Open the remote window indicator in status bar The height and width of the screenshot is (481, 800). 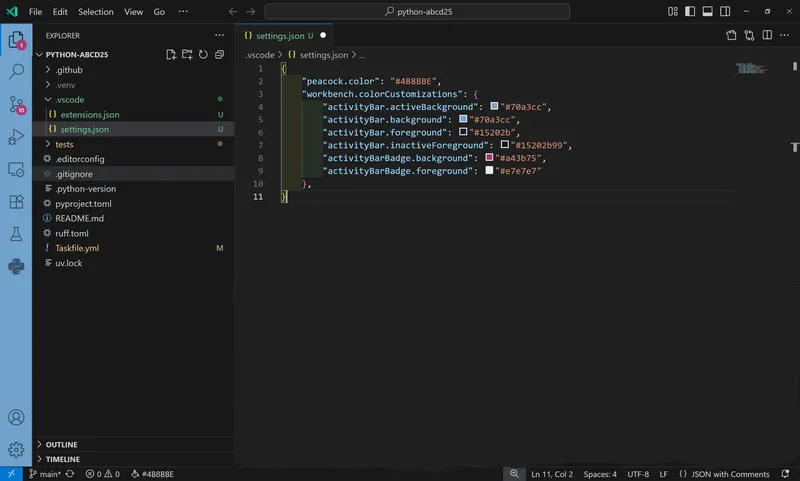pos(11,474)
